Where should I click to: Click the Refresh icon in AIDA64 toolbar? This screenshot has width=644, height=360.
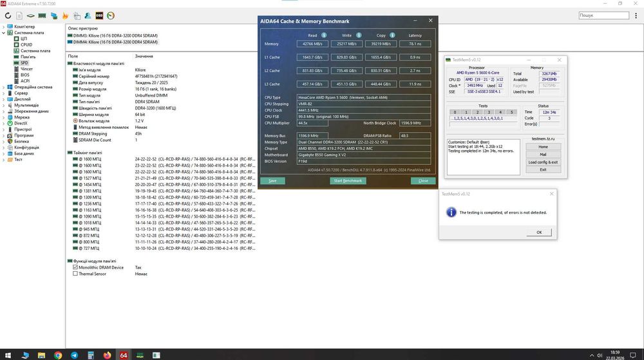pyautogui.click(x=8, y=15)
